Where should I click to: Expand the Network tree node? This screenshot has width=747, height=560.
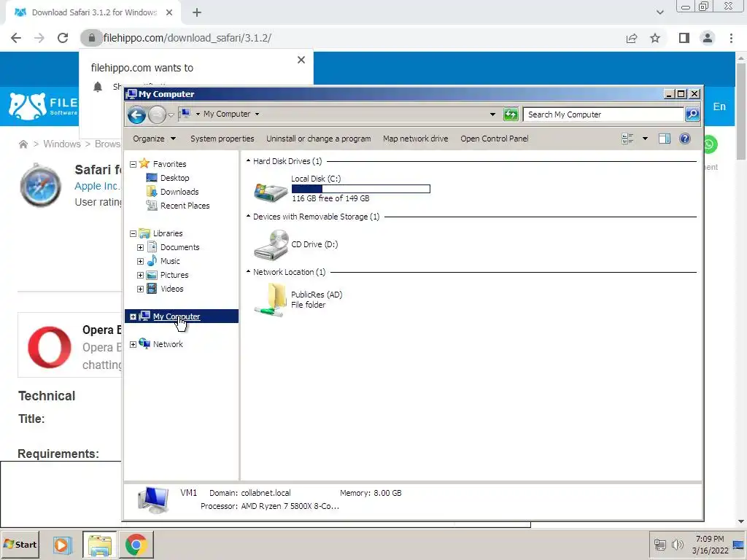coord(133,344)
